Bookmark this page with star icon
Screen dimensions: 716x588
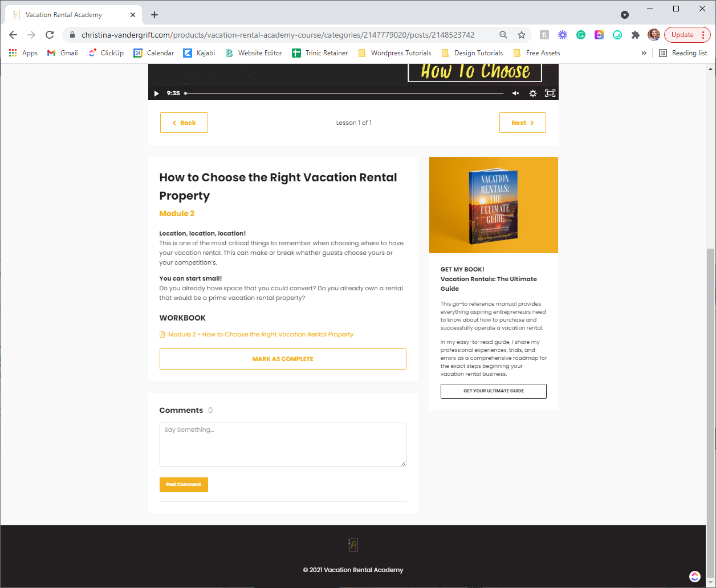point(522,35)
